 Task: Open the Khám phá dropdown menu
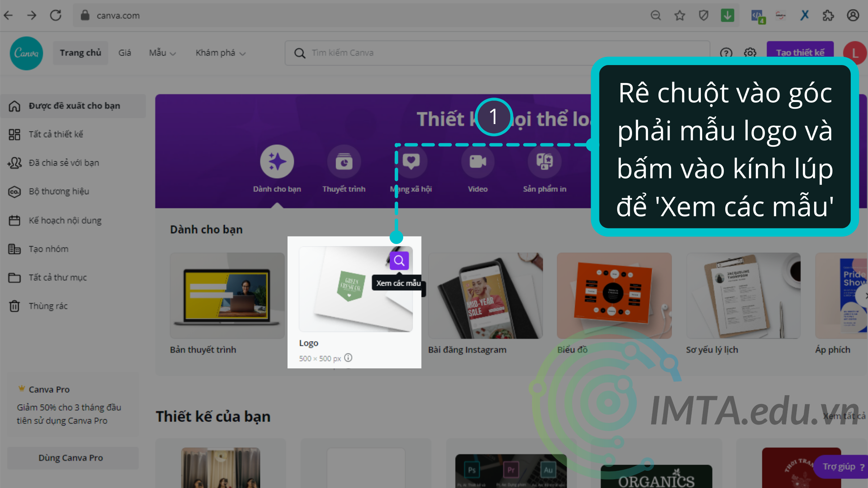[x=220, y=53]
